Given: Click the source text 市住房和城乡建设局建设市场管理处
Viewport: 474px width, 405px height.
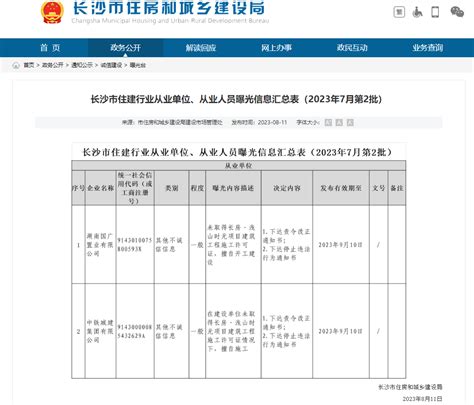Looking at the screenshot, I should (x=180, y=122).
